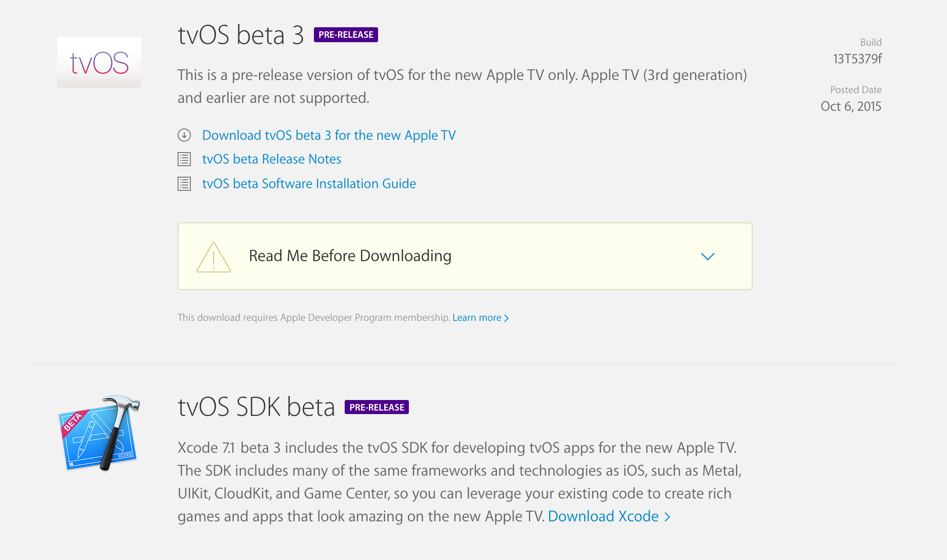Click the posted date Oct 6, 2015

[851, 106]
